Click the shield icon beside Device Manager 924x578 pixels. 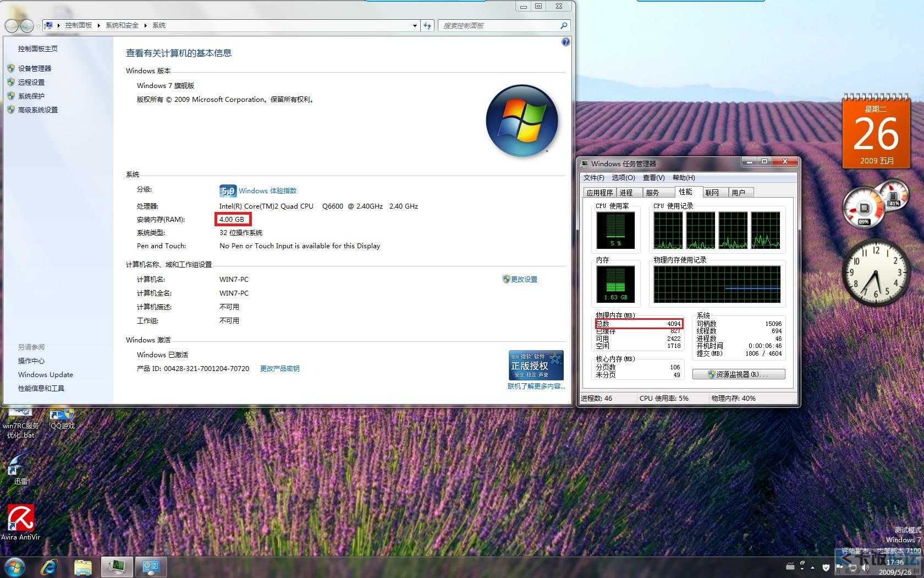coord(10,68)
